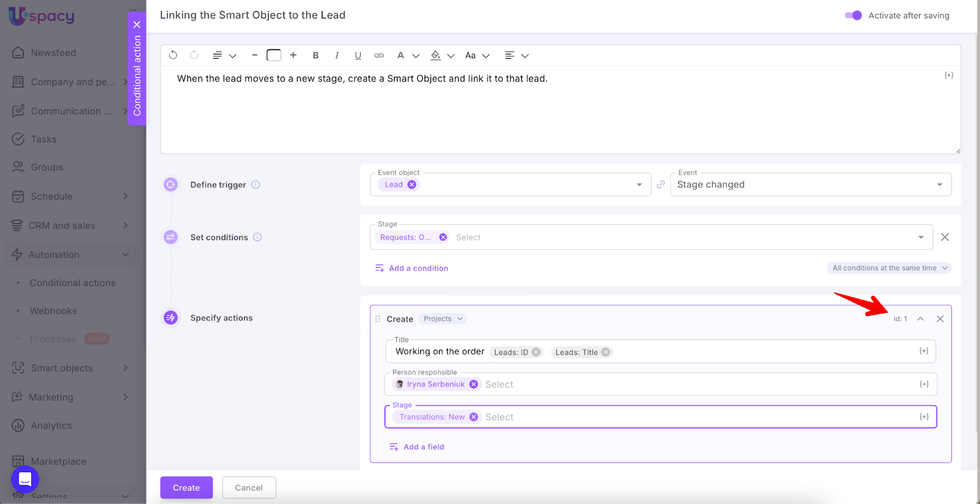Toggle bold formatting in the editor
This screenshot has width=980, height=504.
click(315, 55)
